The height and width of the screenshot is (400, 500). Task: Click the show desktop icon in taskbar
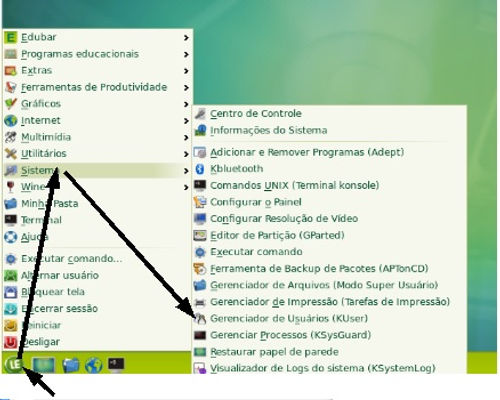coord(44,365)
